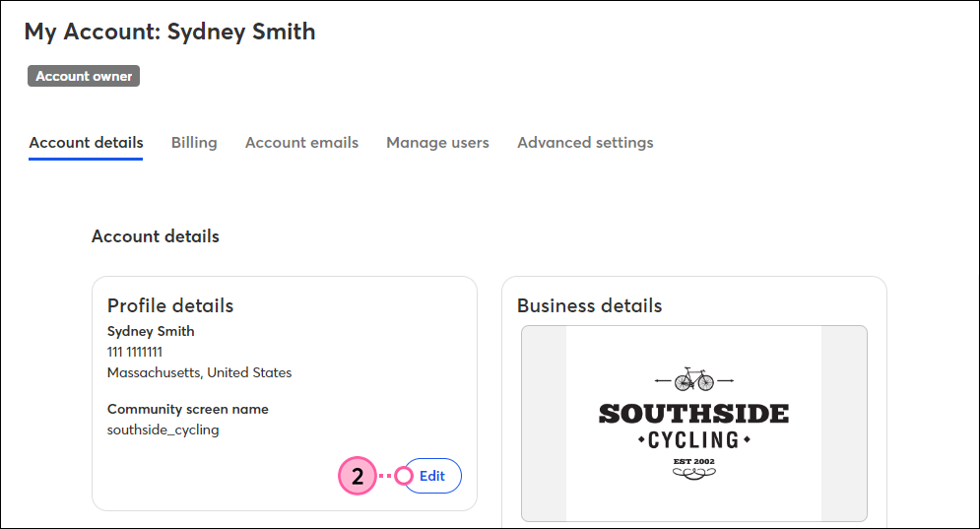Open the Billing tab

click(194, 143)
